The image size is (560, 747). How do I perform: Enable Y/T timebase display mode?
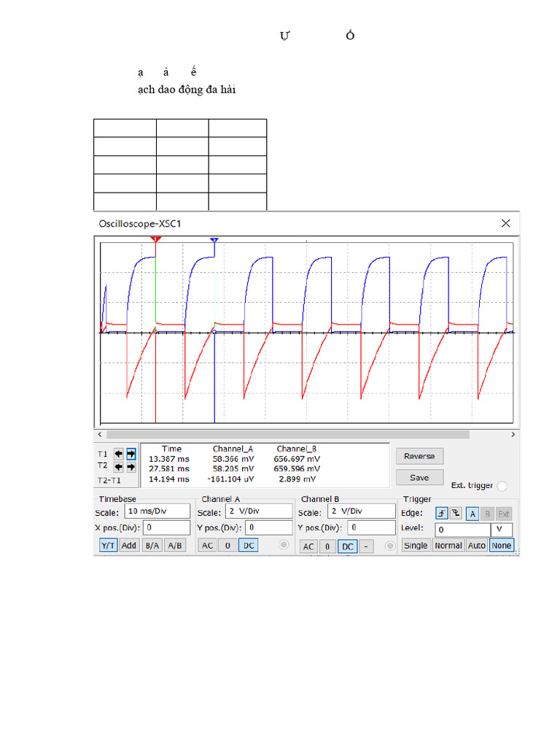coord(108,545)
